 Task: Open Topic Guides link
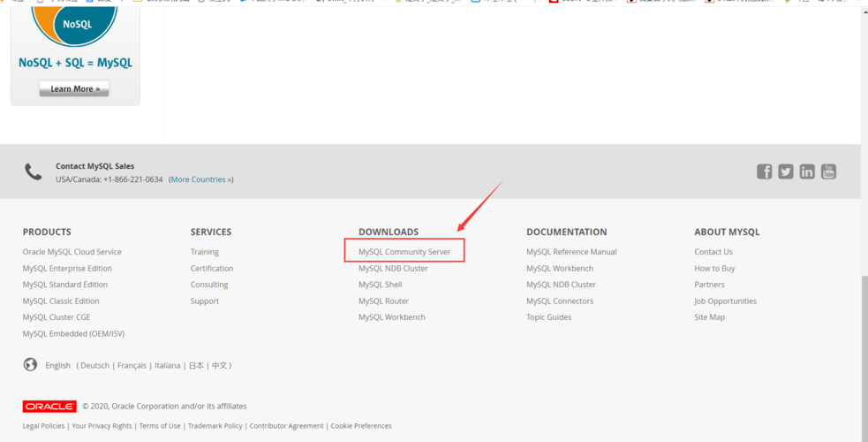[549, 317]
